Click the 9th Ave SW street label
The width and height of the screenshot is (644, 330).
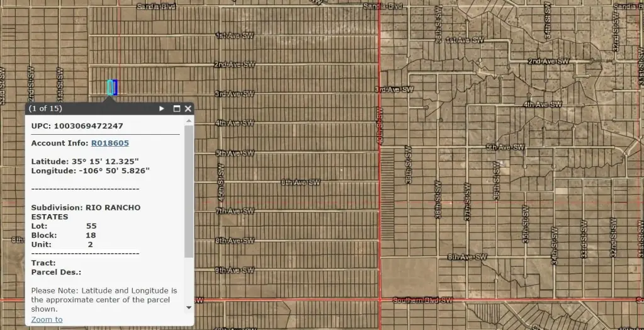pos(234,270)
